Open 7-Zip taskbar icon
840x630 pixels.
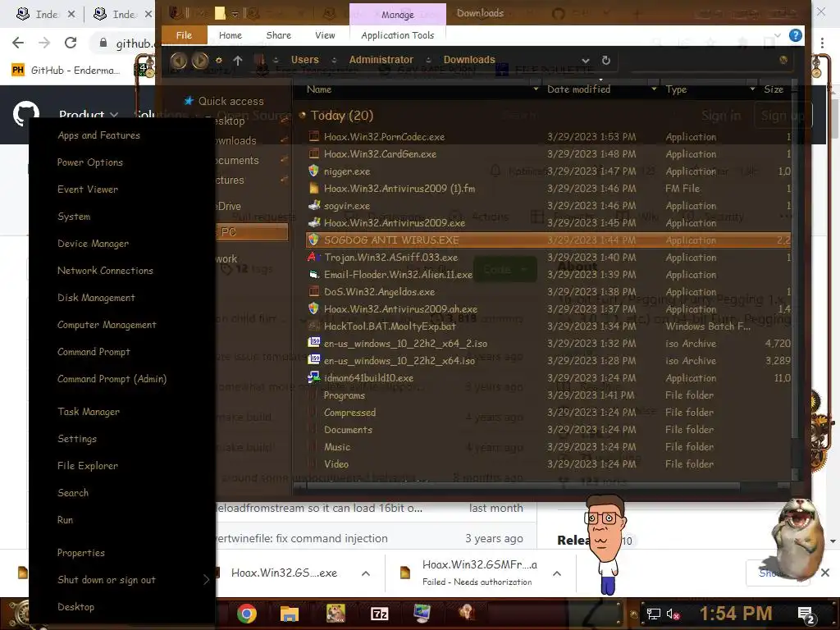click(x=379, y=614)
